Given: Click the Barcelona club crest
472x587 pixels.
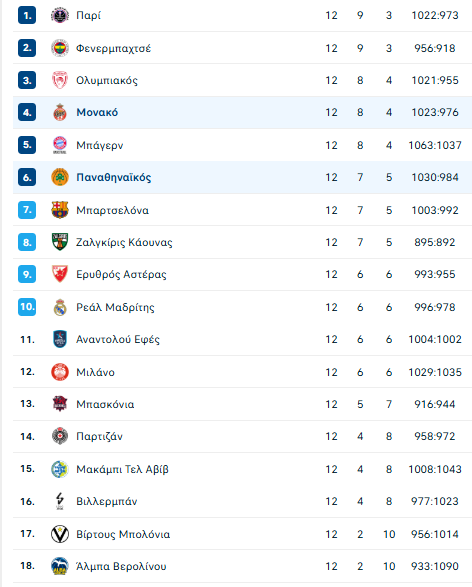Looking at the screenshot, I should (60, 210).
